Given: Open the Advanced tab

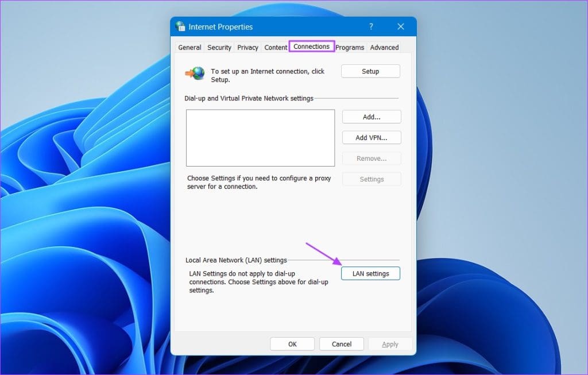Looking at the screenshot, I should pos(384,47).
